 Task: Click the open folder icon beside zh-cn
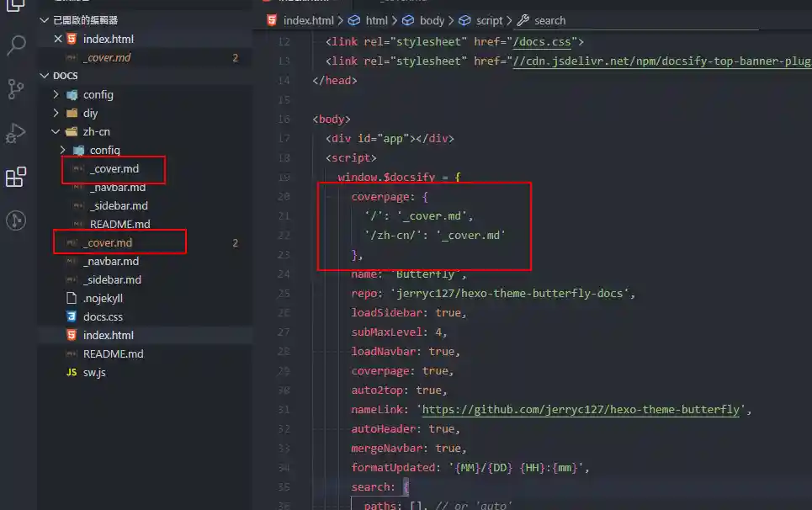[x=72, y=131]
